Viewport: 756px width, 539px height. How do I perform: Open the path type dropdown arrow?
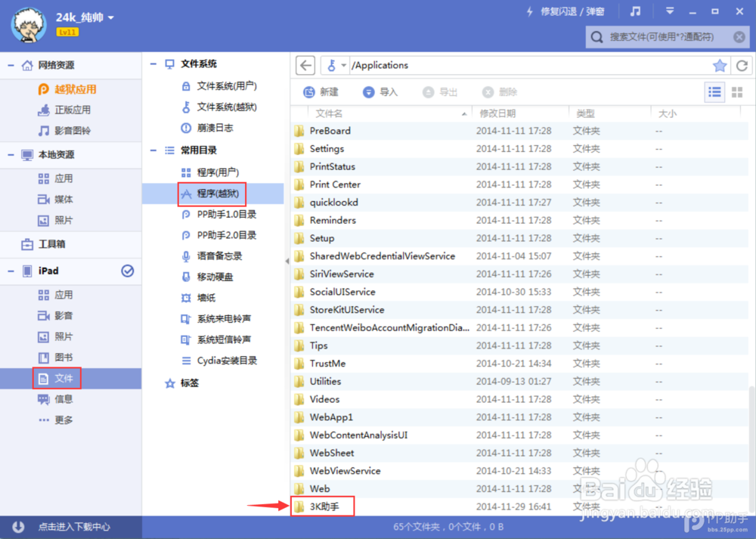344,65
